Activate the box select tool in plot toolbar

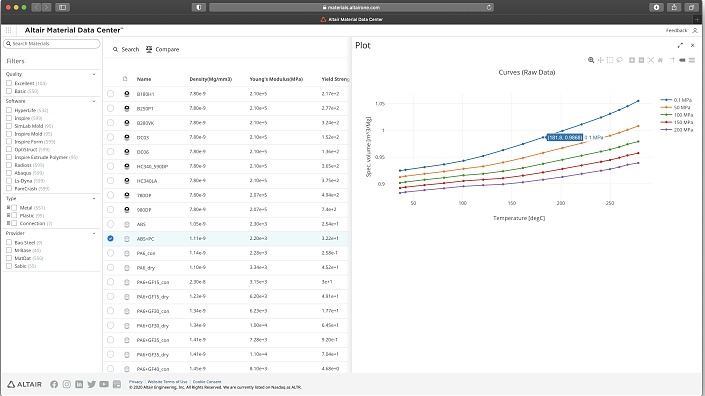click(610, 60)
